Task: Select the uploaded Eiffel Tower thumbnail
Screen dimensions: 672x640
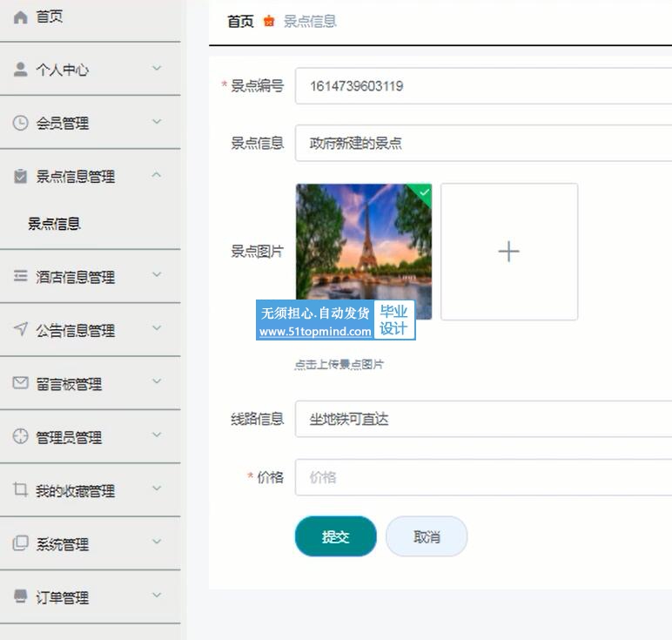Action: click(364, 252)
